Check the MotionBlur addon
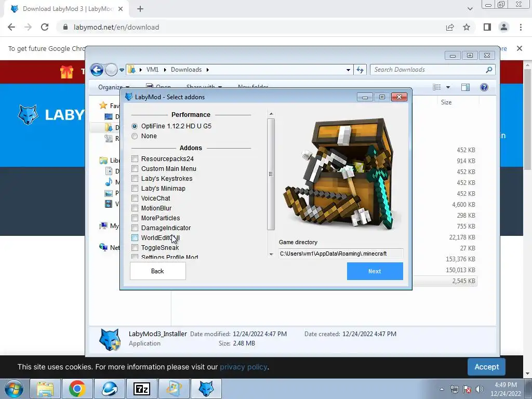 pyautogui.click(x=135, y=208)
